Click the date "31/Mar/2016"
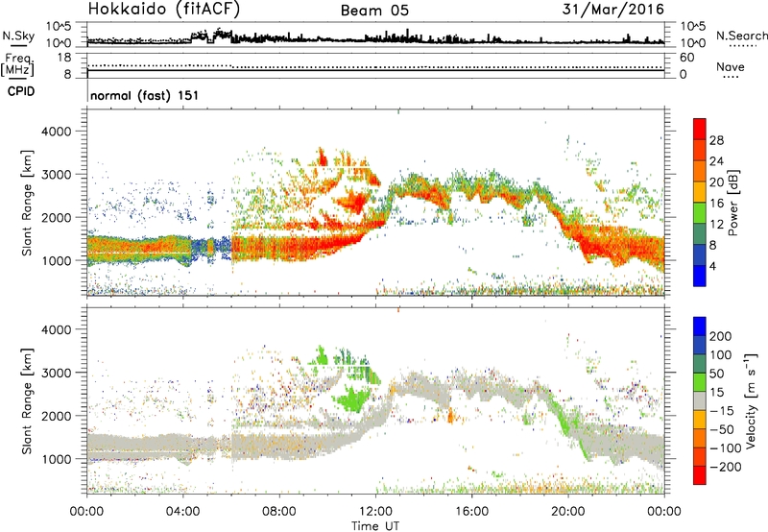The width and height of the screenshot is (768, 532). pyautogui.click(x=613, y=9)
